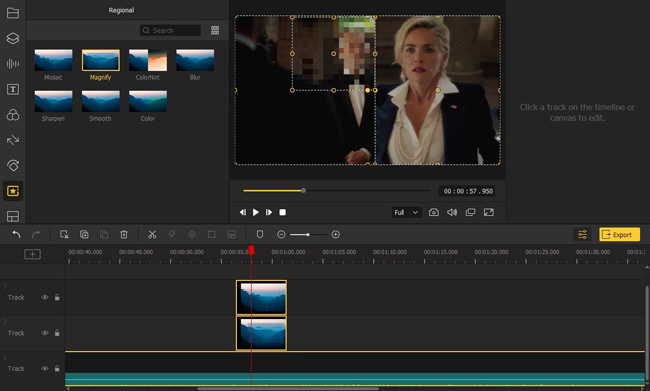Toggle visibility of track 3
Viewport: 650px width, 391px height.
pos(45,297)
